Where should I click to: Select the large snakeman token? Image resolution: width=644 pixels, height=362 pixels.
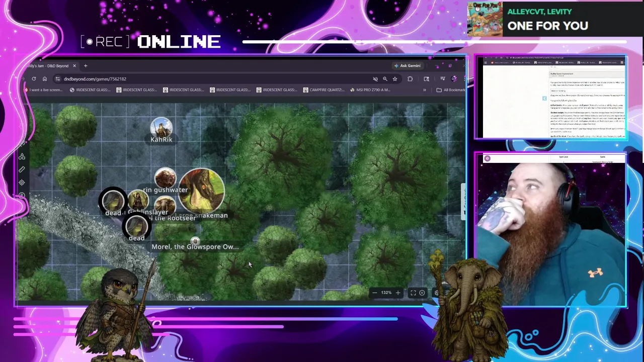(x=201, y=190)
